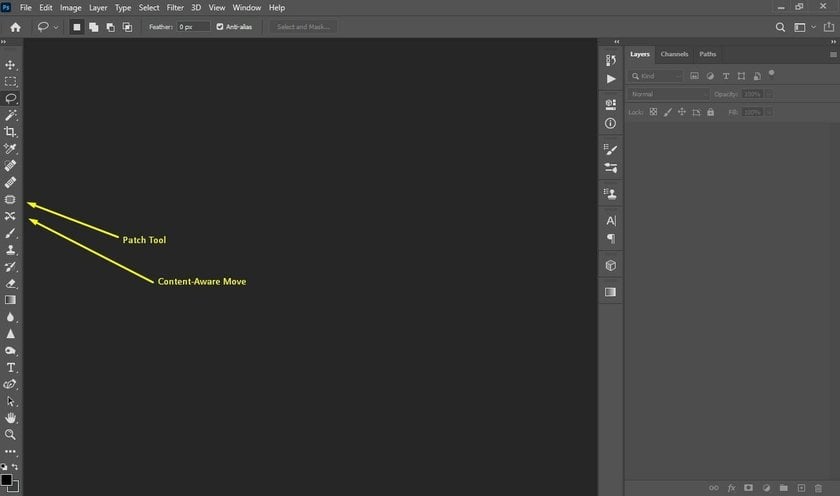The width and height of the screenshot is (840, 496).
Task: Open the Edit Toolbar three-dots button
Action: (10, 452)
